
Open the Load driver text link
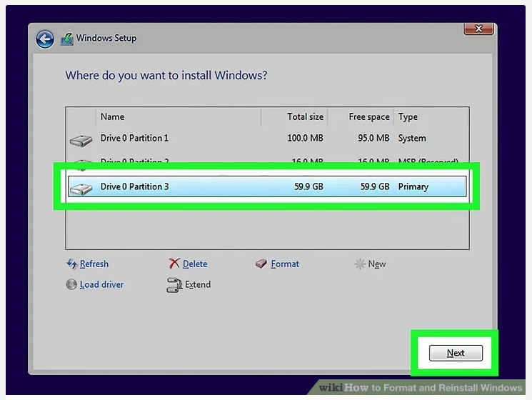(x=101, y=284)
